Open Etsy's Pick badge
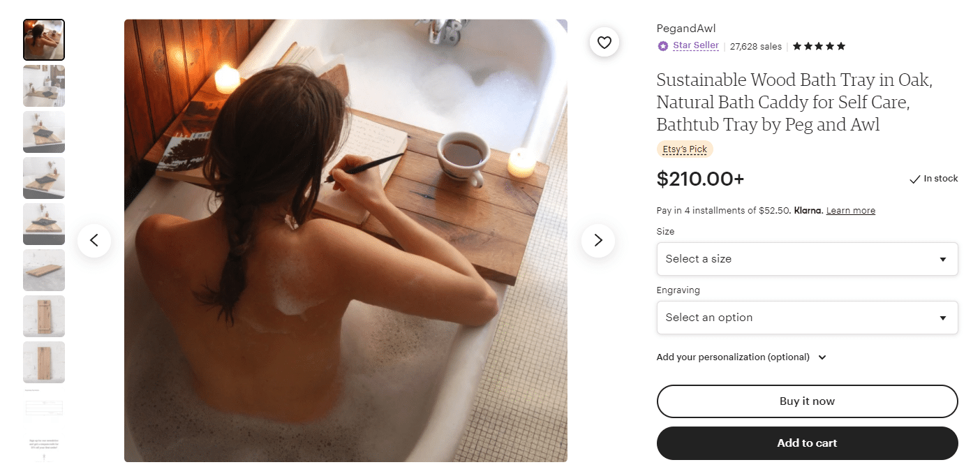This screenshot has width=980, height=467. 685,149
